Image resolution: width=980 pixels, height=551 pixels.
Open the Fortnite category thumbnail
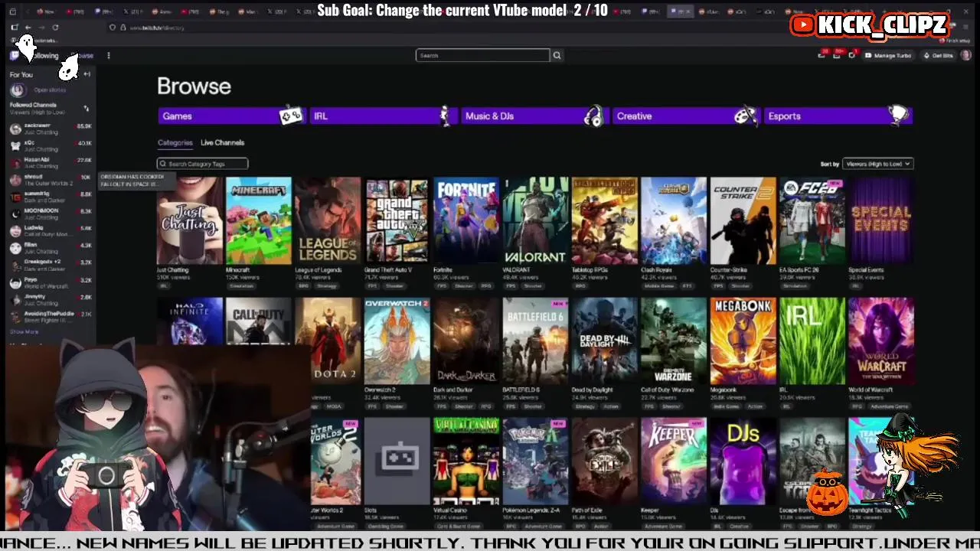pyautogui.click(x=466, y=221)
